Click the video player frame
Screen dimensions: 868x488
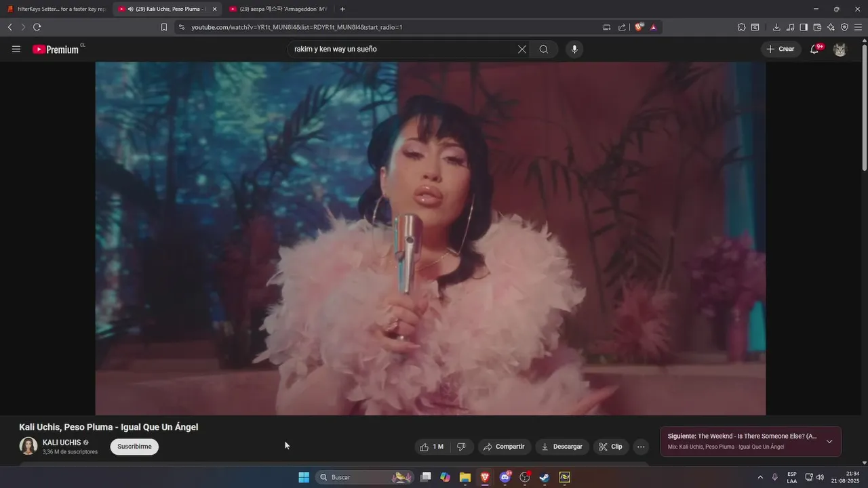431,239
